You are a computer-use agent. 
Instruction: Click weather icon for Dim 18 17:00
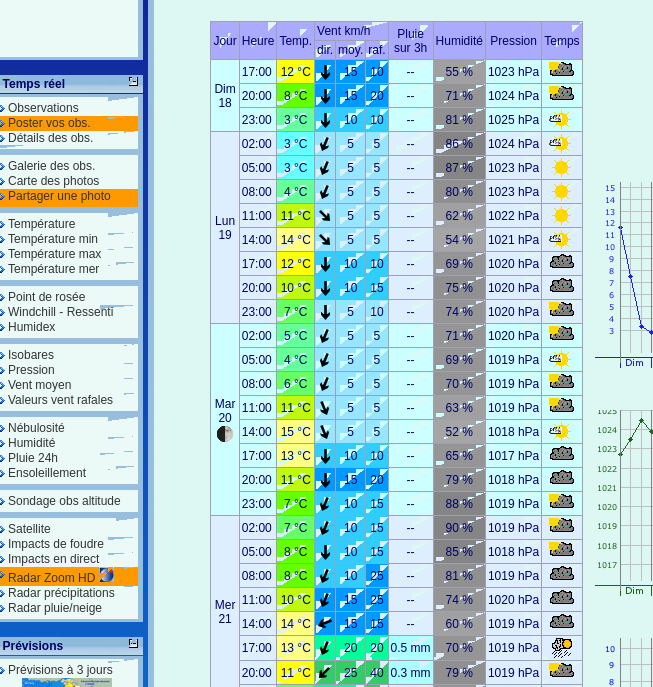561,70
